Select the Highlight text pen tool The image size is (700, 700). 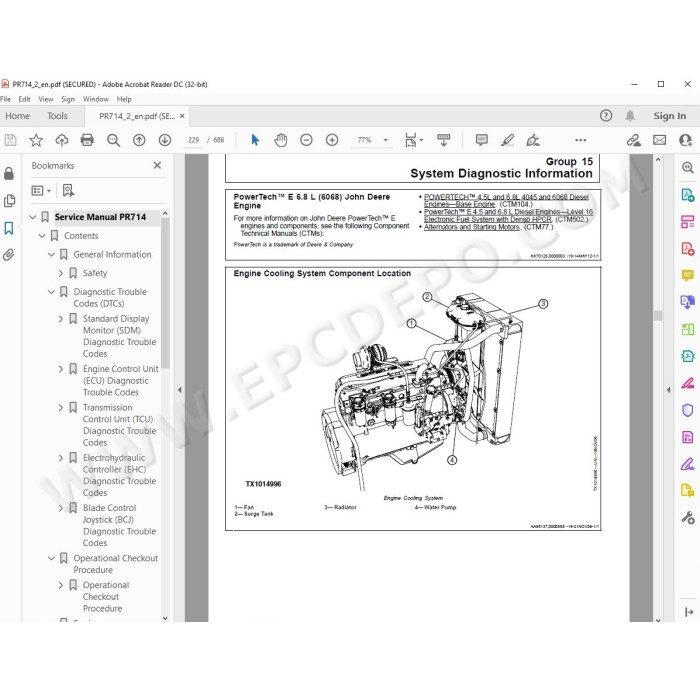pos(508,140)
